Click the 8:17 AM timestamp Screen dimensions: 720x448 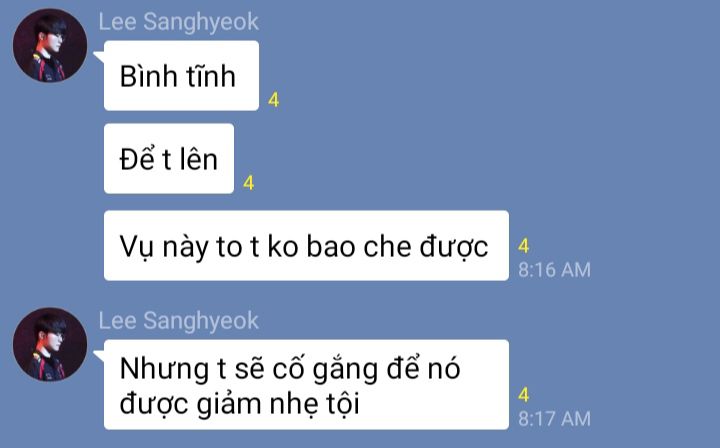click(x=554, y=419)
